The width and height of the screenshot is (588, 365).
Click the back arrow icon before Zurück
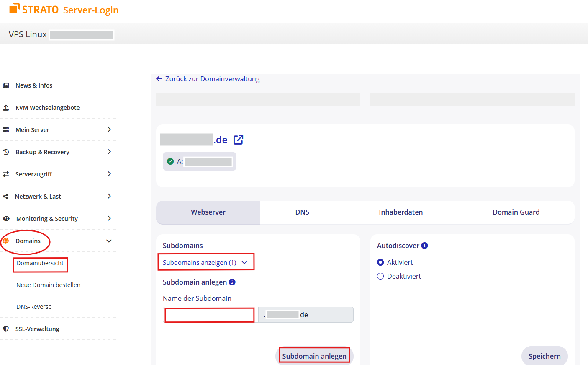(159, 79)
